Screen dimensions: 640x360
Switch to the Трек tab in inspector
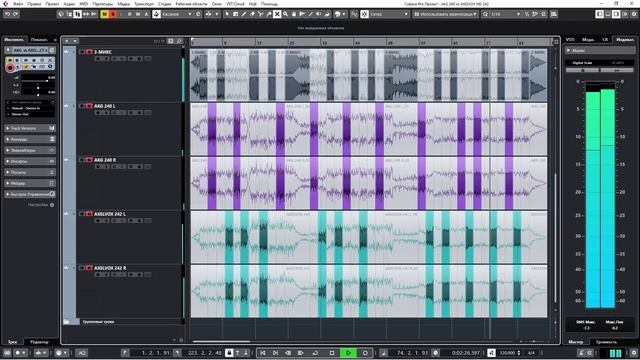(13, 342)
